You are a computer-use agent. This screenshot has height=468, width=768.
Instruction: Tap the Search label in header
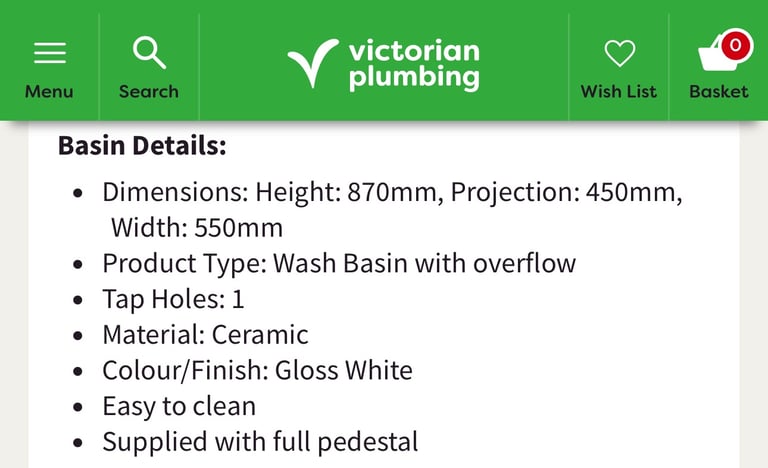click(x=149, y=92)
